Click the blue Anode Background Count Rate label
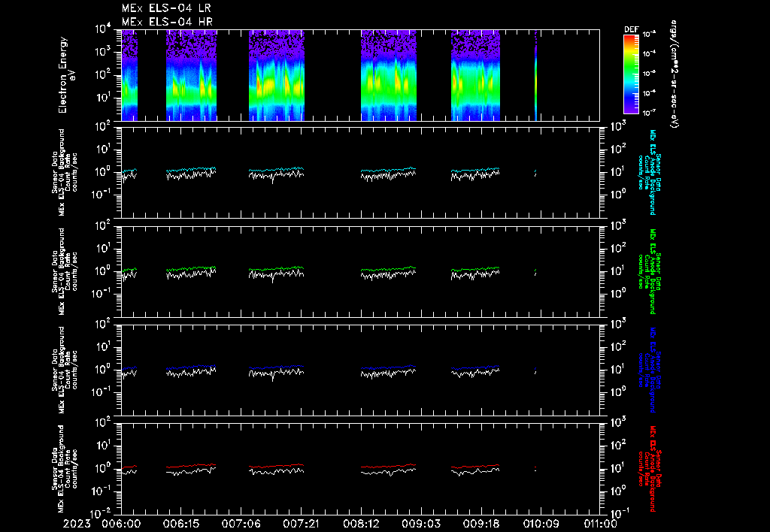 (x=649, y=370)
